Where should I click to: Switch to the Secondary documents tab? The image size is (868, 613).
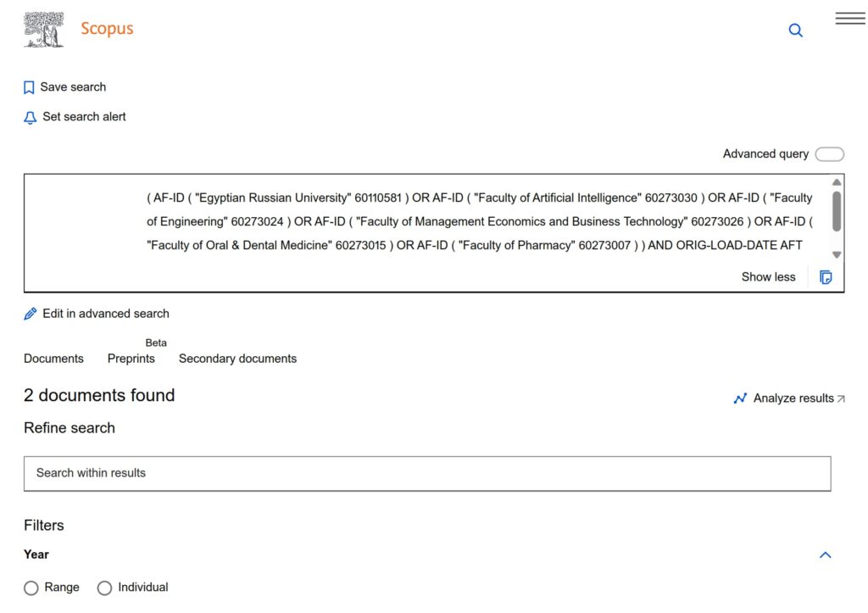[x=237, y=359]
